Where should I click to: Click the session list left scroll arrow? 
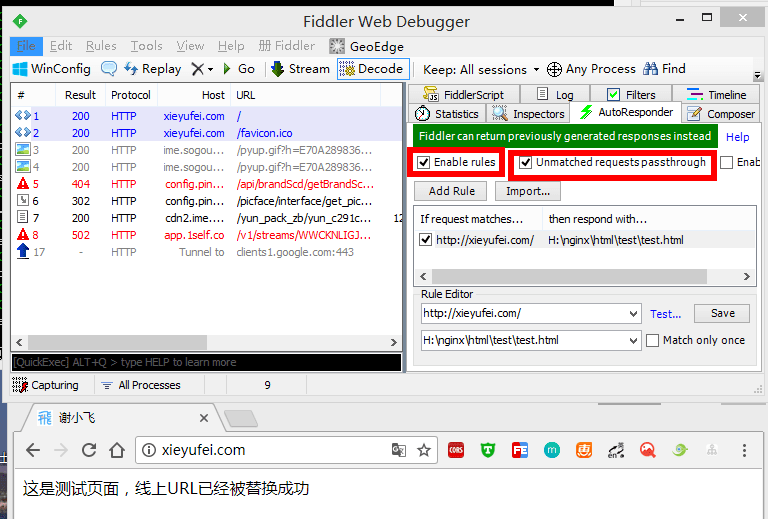pos(19,342)
